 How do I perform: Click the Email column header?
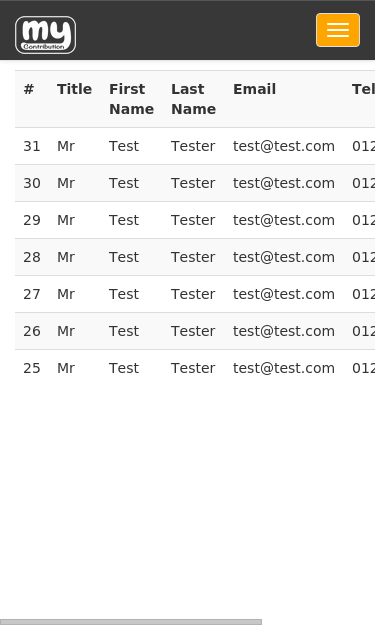point(255,89)
